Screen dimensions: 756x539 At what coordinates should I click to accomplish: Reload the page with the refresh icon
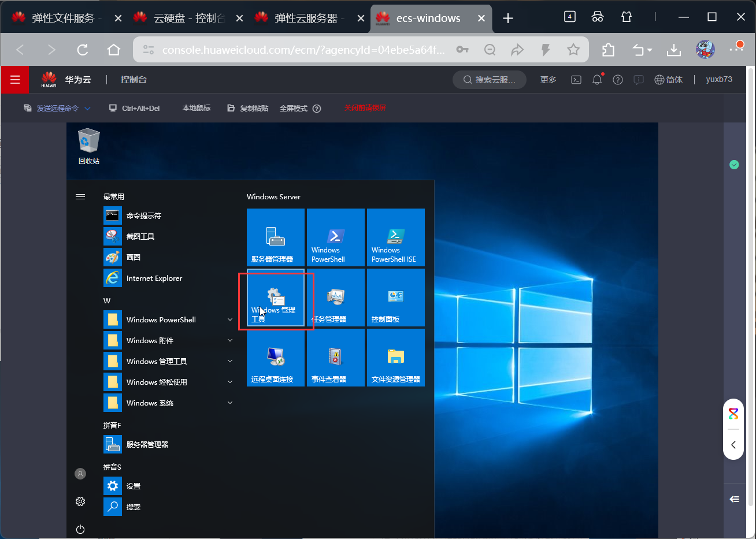pyautogui.click(x=83, y=50)
